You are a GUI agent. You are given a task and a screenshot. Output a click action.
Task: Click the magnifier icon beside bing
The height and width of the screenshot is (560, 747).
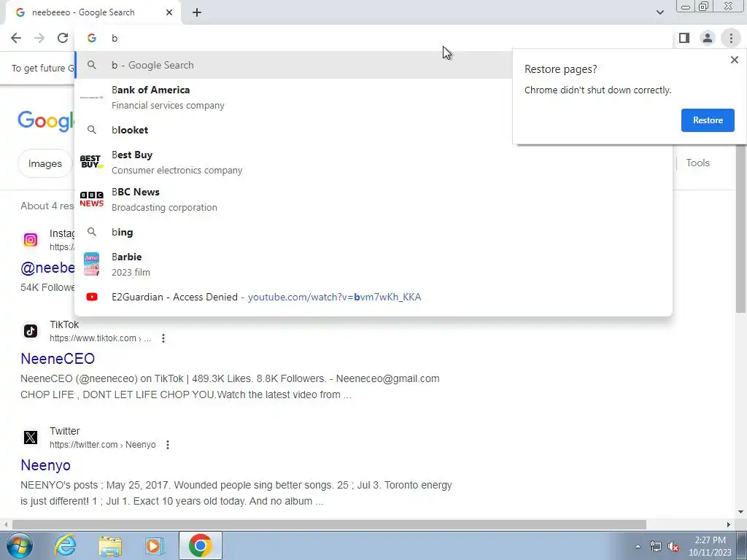point(91,232)
